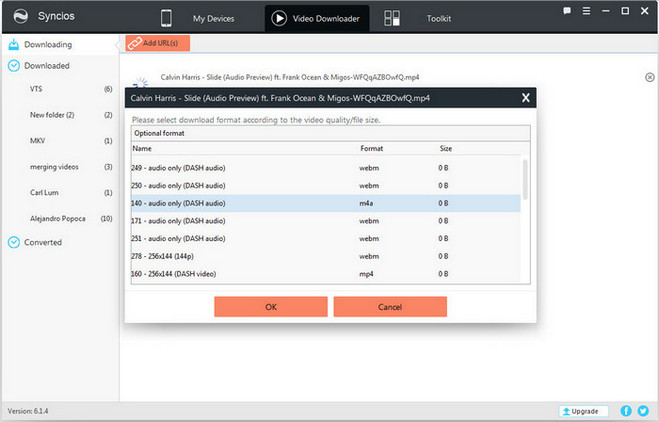Select the 171 audio only webm format
Screen dimensions: 659x422
tap(326, 221)
